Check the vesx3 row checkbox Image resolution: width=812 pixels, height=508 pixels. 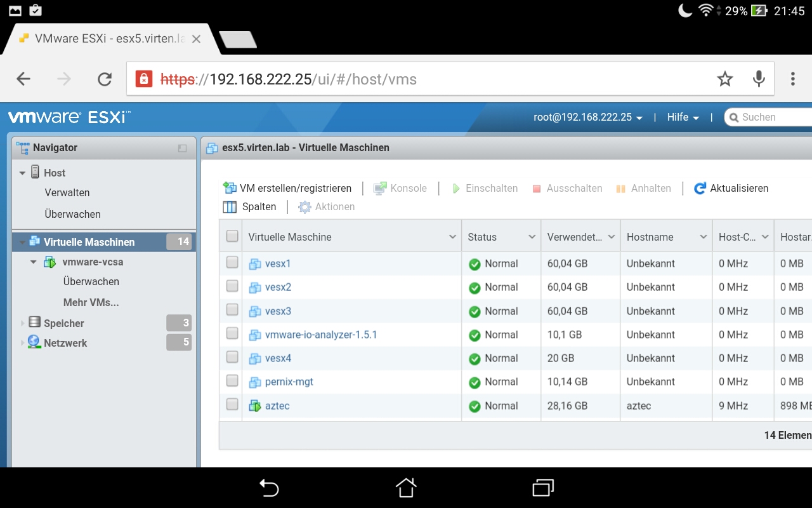click(x=232, y=310)
